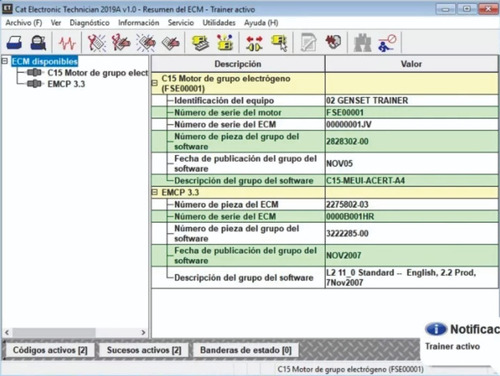This screenshot has width=500, height=376.
Task: Open Print Preview from the toolbar
Action: point(38,43)
